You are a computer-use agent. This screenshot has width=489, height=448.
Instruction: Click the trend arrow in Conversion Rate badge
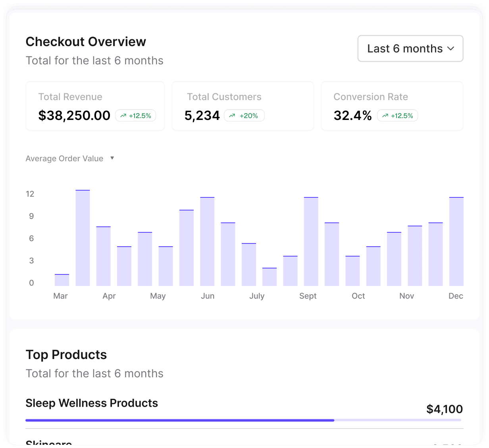(385, 116)
